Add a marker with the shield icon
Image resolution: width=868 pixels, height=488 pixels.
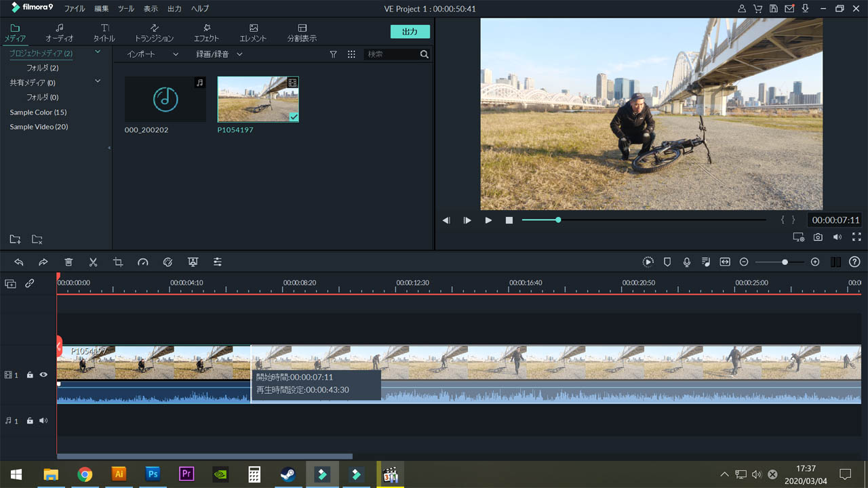[667, 262]
